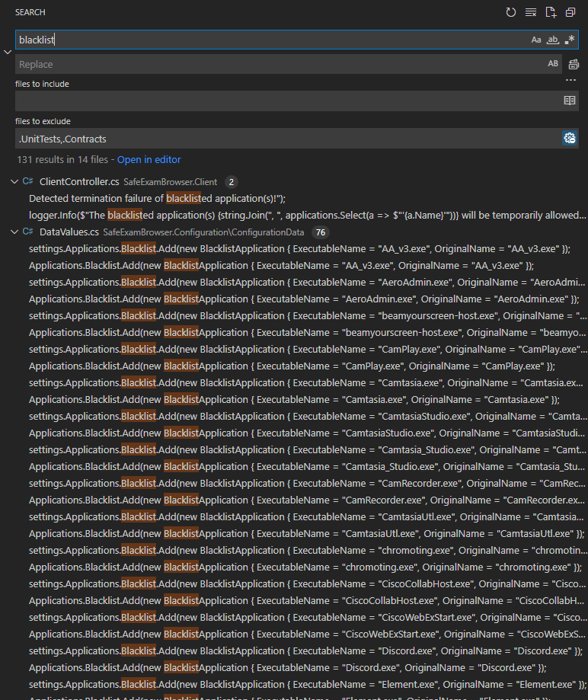Toggle Match Whole Word option

[553, 40]
